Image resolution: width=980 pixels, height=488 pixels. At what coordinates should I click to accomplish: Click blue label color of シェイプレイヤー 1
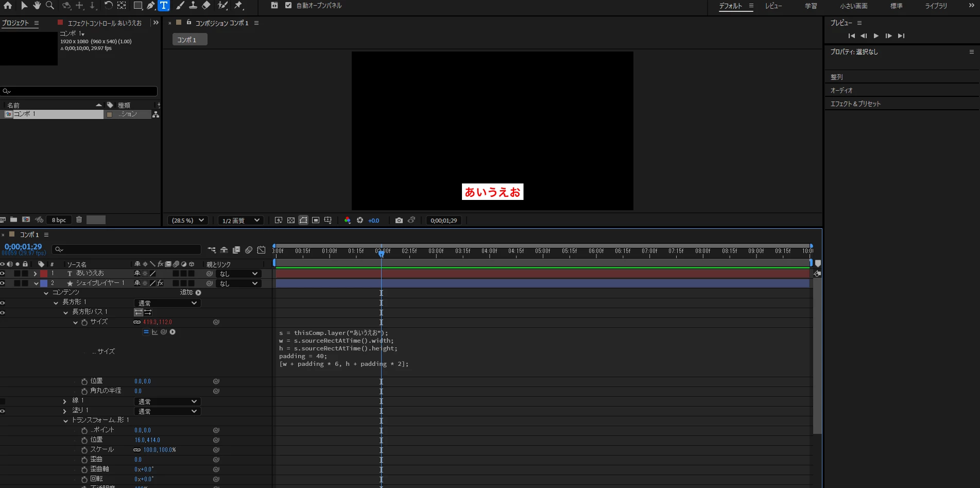click(44, 283)
